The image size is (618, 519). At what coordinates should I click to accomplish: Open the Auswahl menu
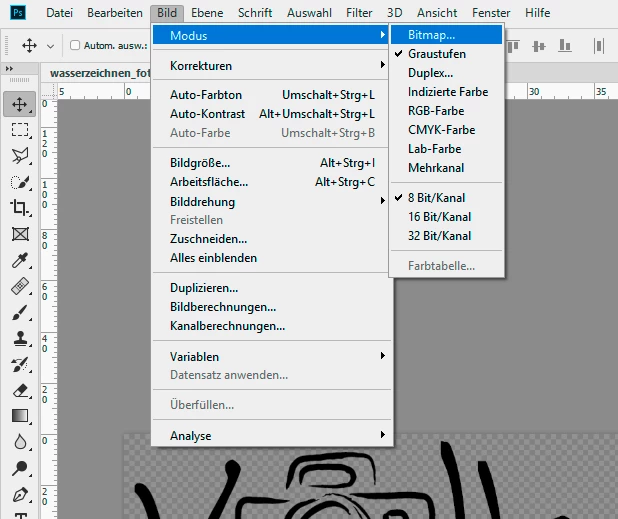pos(309,13)
